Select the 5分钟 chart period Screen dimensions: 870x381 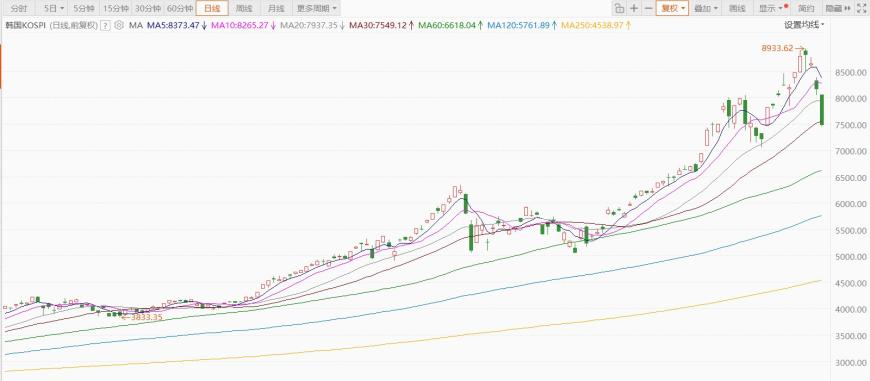84,8
